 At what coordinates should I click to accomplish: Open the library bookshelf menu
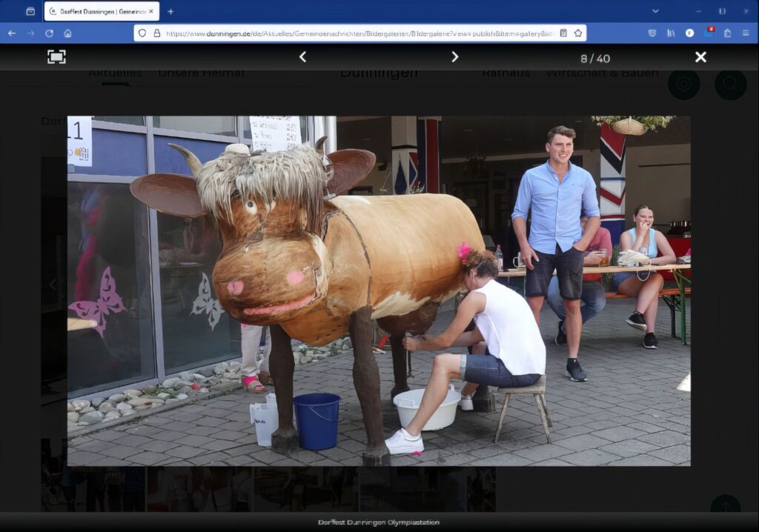pos(671,33)
